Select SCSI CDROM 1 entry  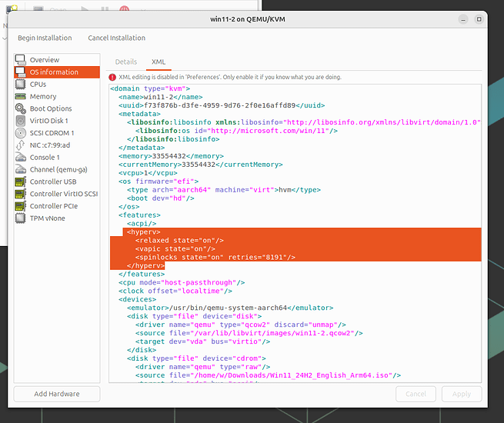tap(57, 133)
